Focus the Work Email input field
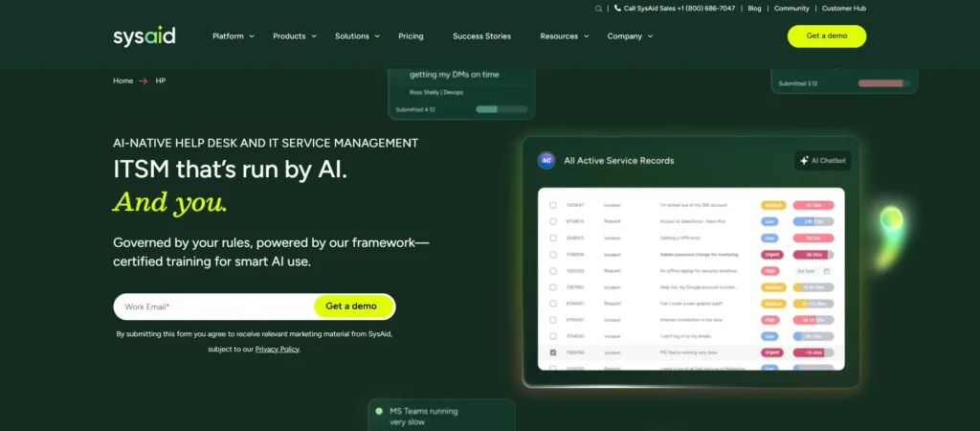 213,306
